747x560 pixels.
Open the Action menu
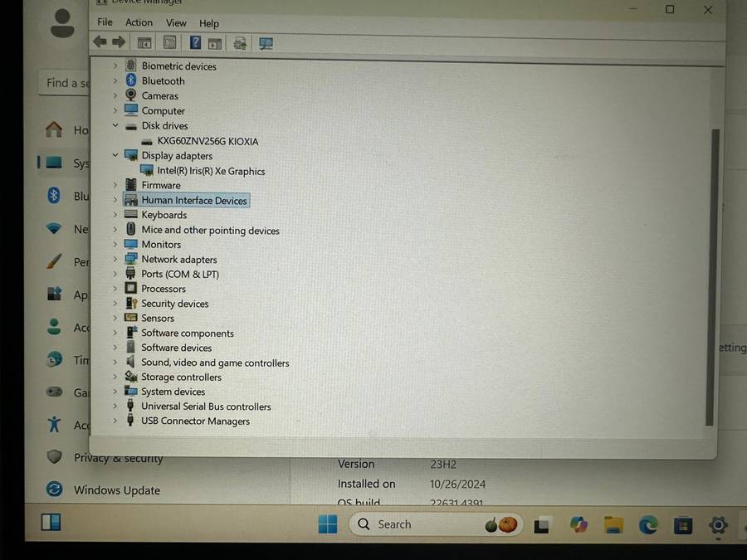click(139, 23)
